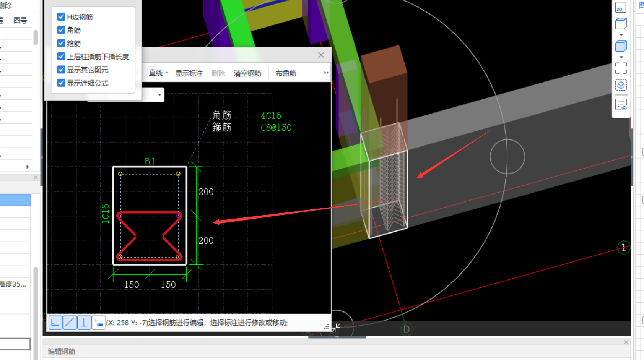Uncheck 上层柱插筋下插长度 option
Image resolution: width=644 pixels, height=360 pixels.
(x=61, y=57)
